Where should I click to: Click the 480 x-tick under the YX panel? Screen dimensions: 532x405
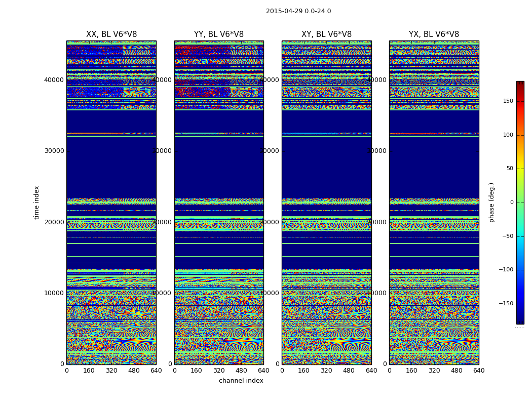pyautogui.click(x=457, y=371)
